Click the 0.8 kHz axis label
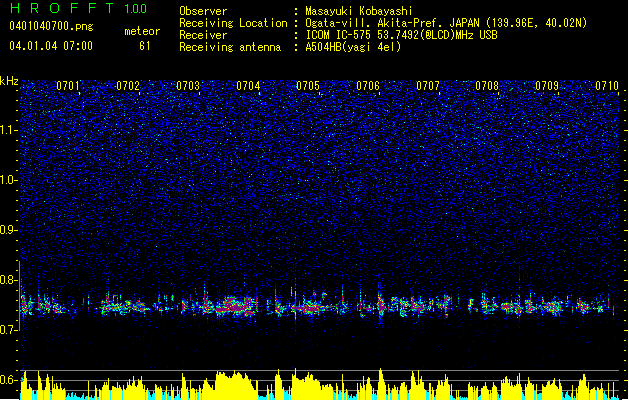The image size is (629, 400). point(9,280)
